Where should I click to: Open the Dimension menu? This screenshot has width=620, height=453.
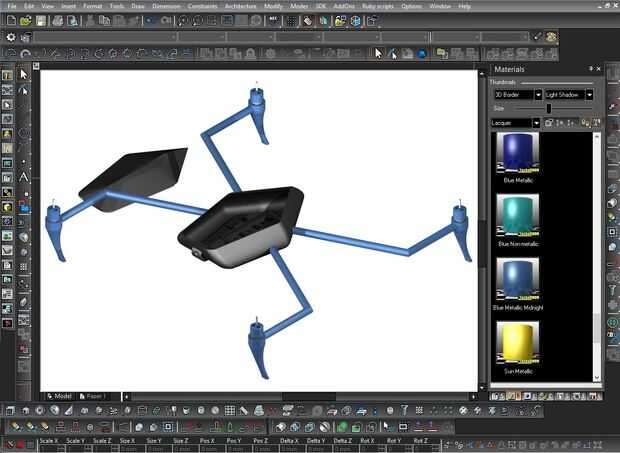click(x=166, y=6)
